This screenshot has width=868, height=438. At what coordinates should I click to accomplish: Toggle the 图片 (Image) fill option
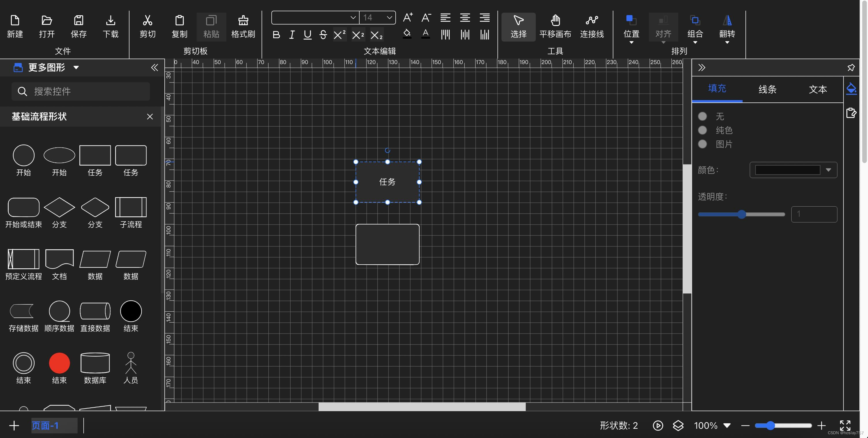[x=703, y=144]
